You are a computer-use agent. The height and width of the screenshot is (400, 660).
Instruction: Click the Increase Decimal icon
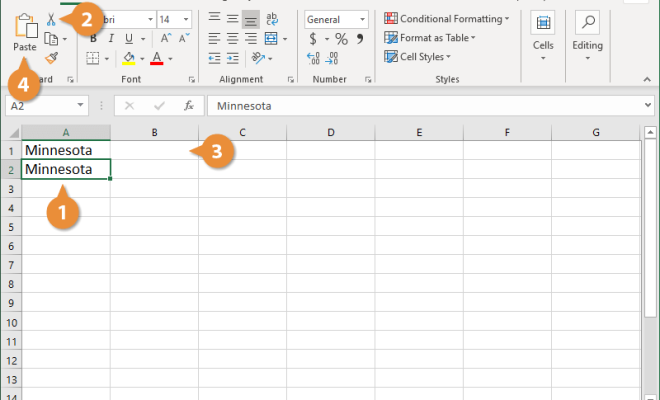pyautogui.click(x=313, y=58)
